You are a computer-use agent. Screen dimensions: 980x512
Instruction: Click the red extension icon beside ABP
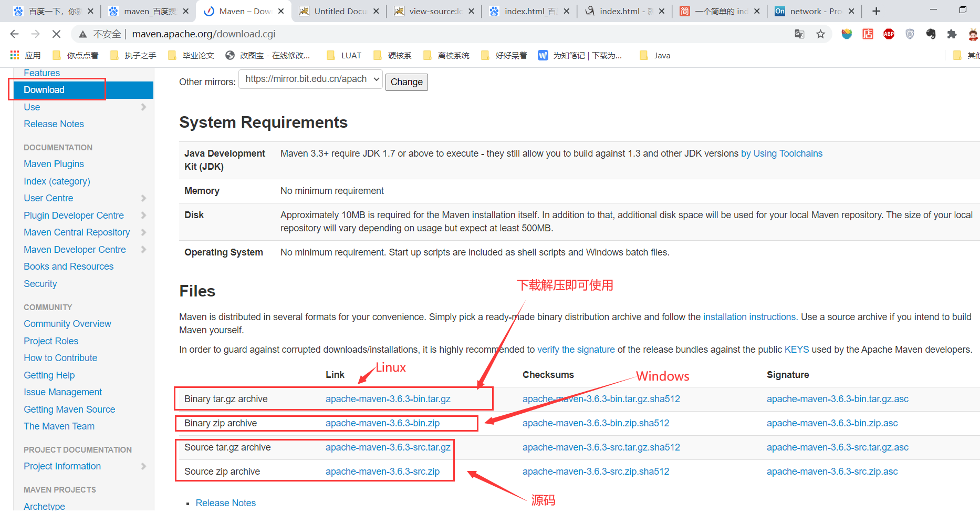tap(868, 34)
